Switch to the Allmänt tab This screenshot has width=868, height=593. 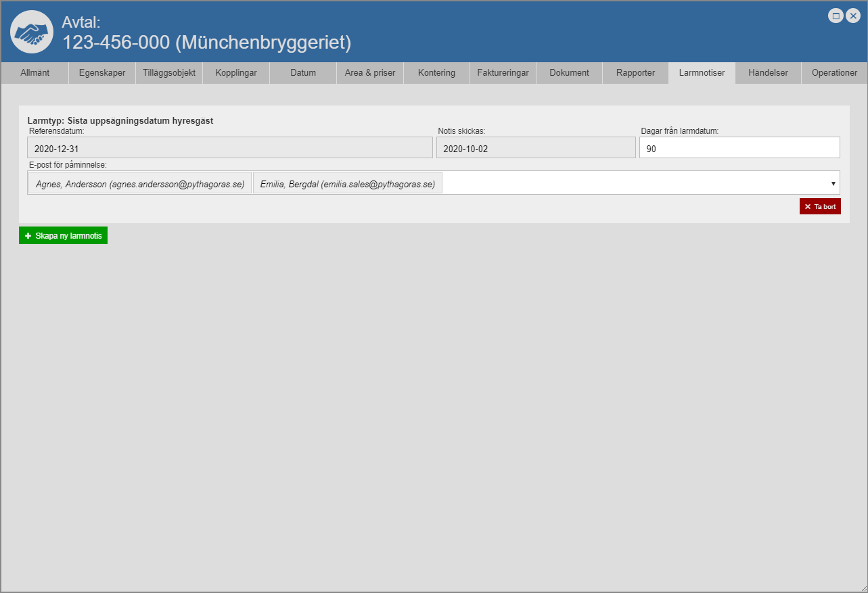[x=35, y=73]
